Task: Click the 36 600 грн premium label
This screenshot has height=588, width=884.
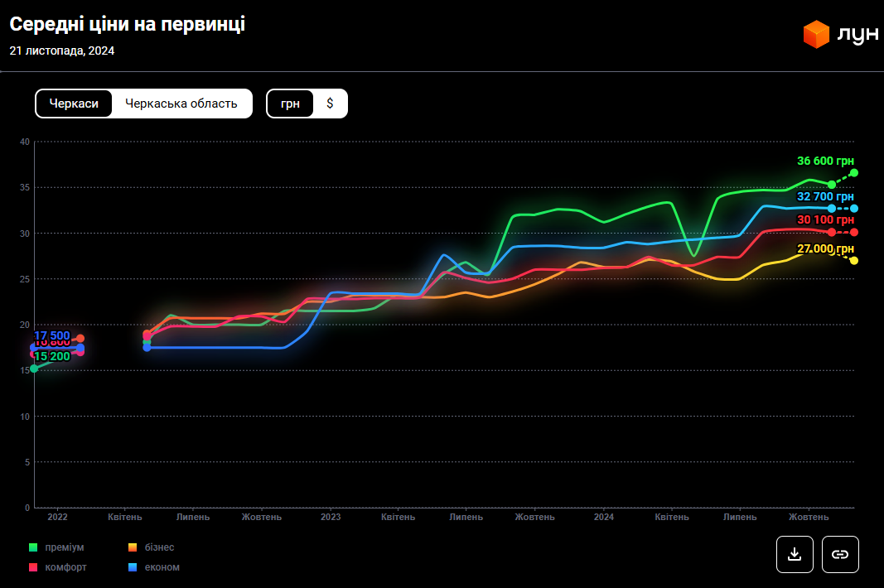Action: pyautogui.click(x=824, y=161)
